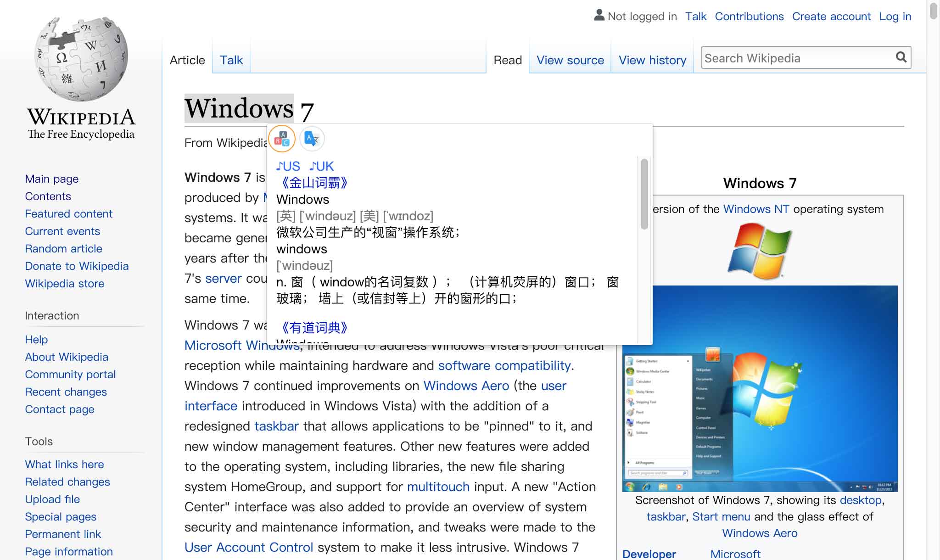Open the Help sidebar link
The image size is (940, 560).
coord(36,340)
